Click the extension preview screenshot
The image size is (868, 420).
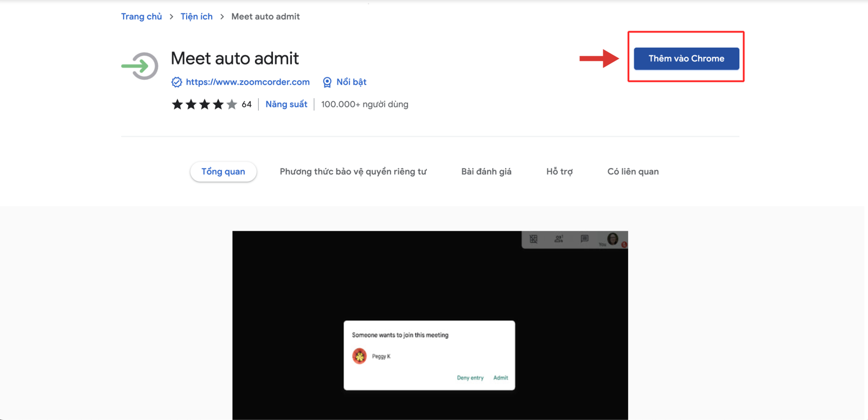(x=430, y=325)
